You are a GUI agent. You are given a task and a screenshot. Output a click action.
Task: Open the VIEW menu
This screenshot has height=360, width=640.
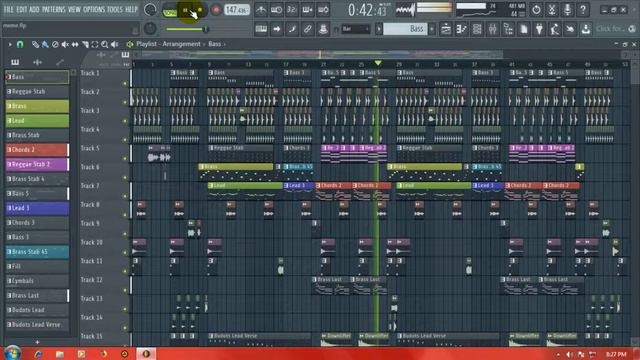pos(74,9)
